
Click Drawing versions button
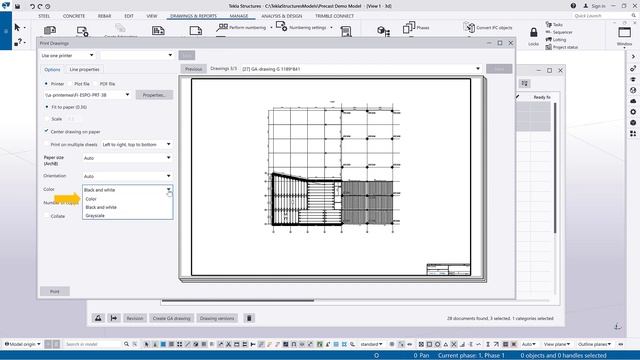point(217,318)
